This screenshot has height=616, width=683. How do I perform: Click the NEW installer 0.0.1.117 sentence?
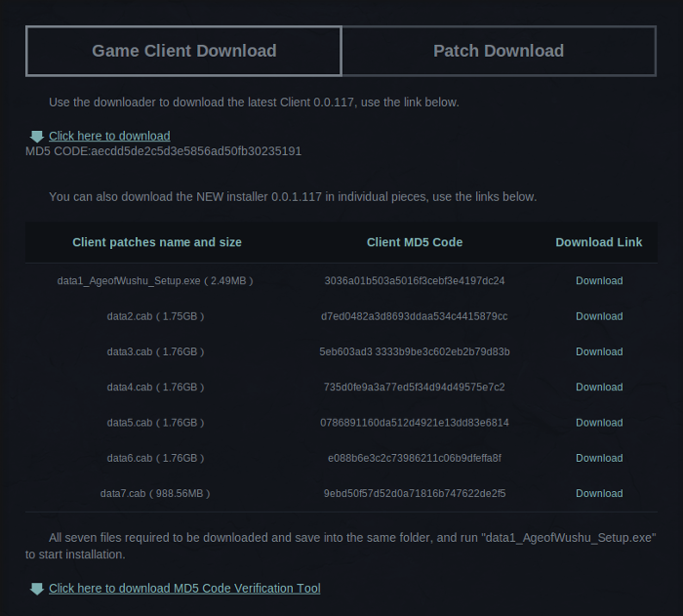[293, 197]
